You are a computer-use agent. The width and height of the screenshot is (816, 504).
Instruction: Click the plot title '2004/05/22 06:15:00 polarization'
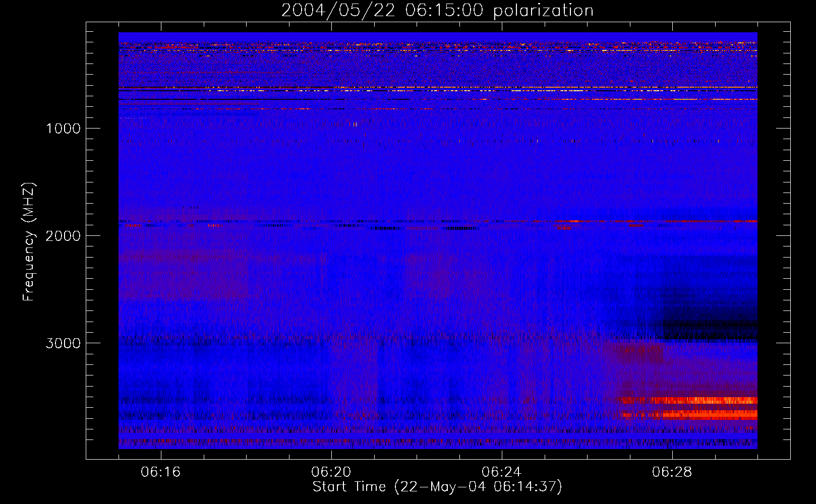click(x=437, y=11)
